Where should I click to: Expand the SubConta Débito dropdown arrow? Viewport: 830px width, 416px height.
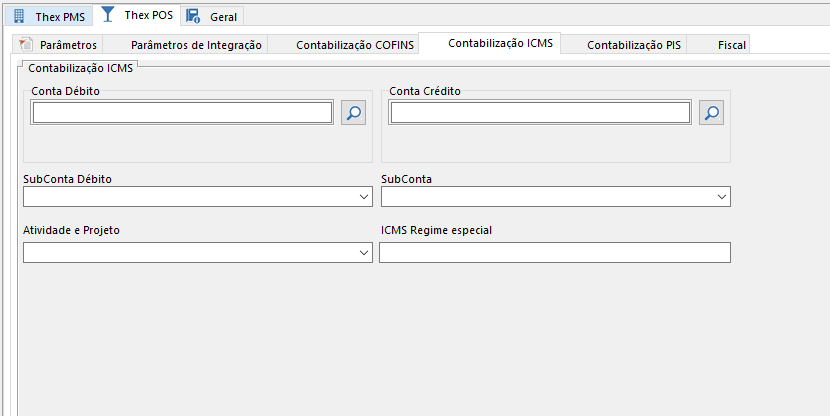[364, 198]
